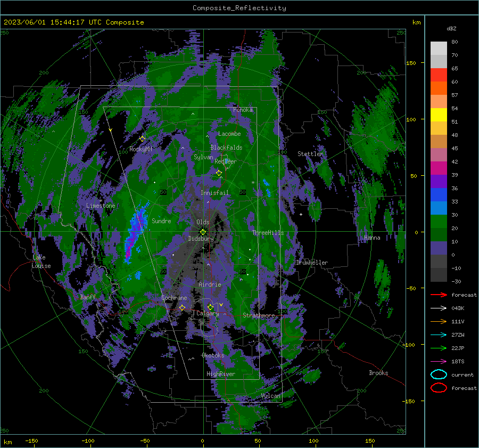Click the HighRiver label

(221, 374)
